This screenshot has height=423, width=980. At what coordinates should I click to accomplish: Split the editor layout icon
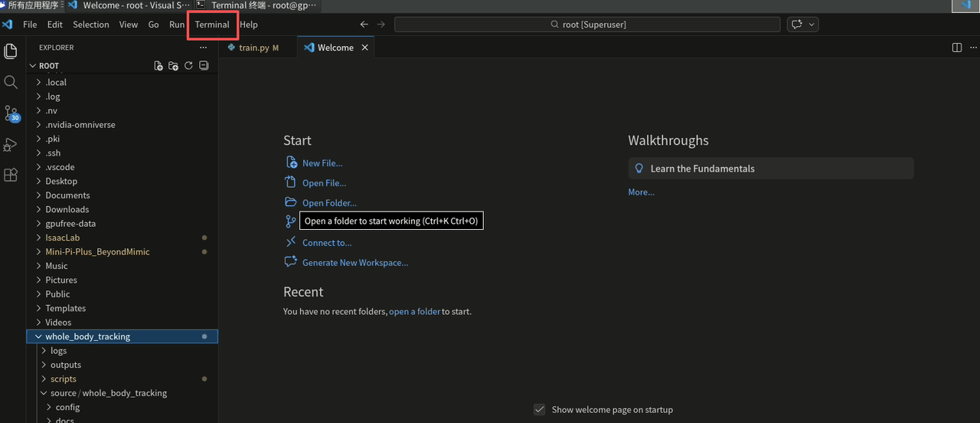[957, 48]
